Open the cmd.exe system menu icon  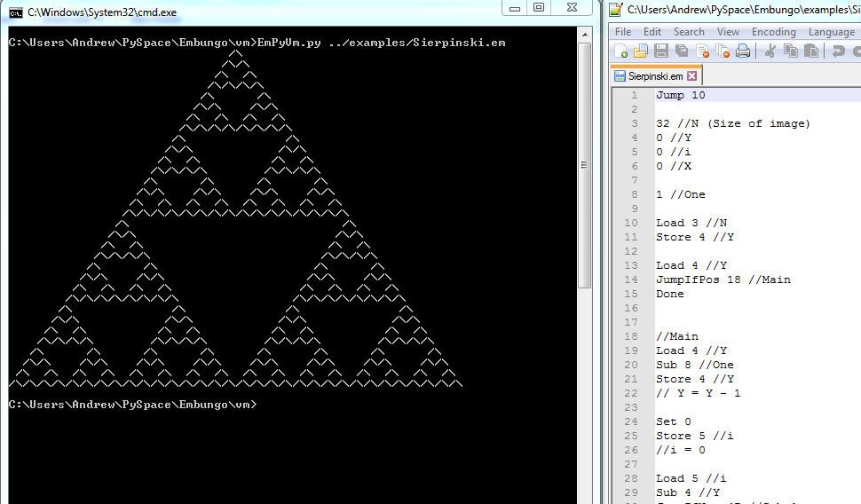16,12
